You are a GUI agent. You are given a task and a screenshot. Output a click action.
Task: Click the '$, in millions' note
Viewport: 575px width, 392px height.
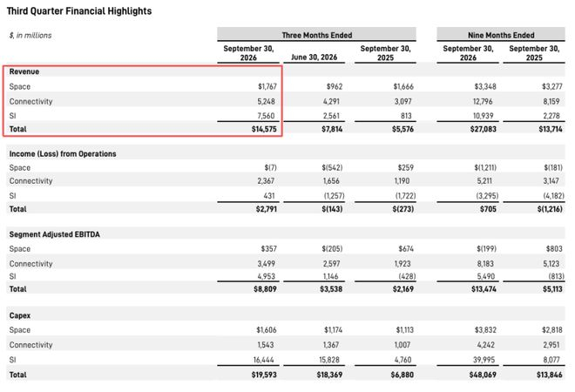pos(30,35)
